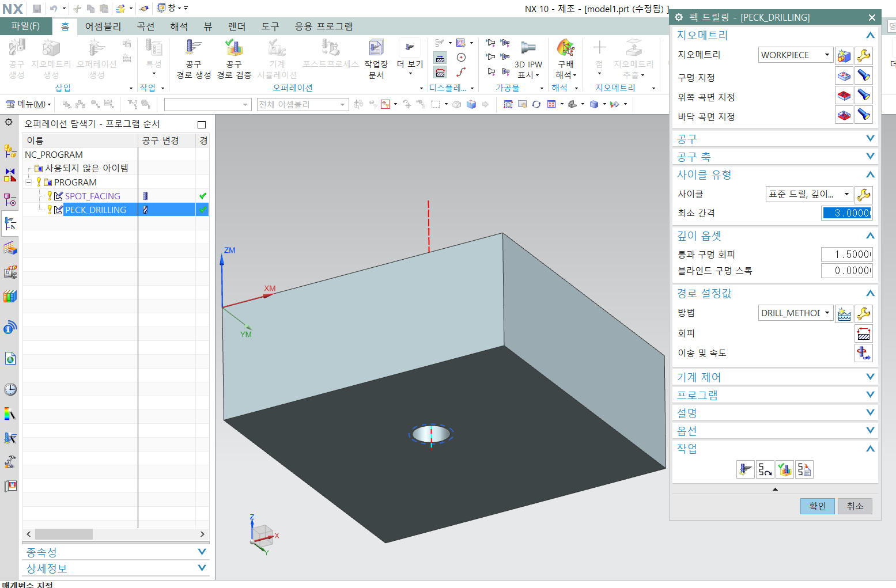
Task: Open the 전체 어셈블리 selection scope dropdown
Action: [303, 104]
